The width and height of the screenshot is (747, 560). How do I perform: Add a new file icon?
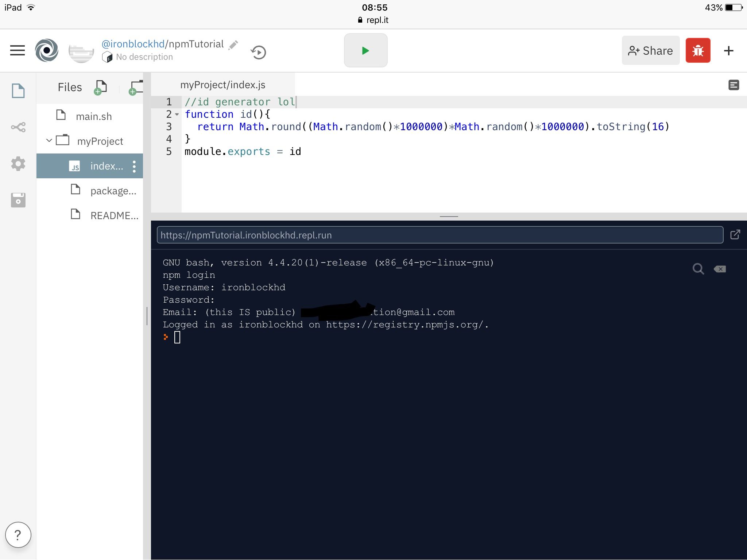coord(100,87)
